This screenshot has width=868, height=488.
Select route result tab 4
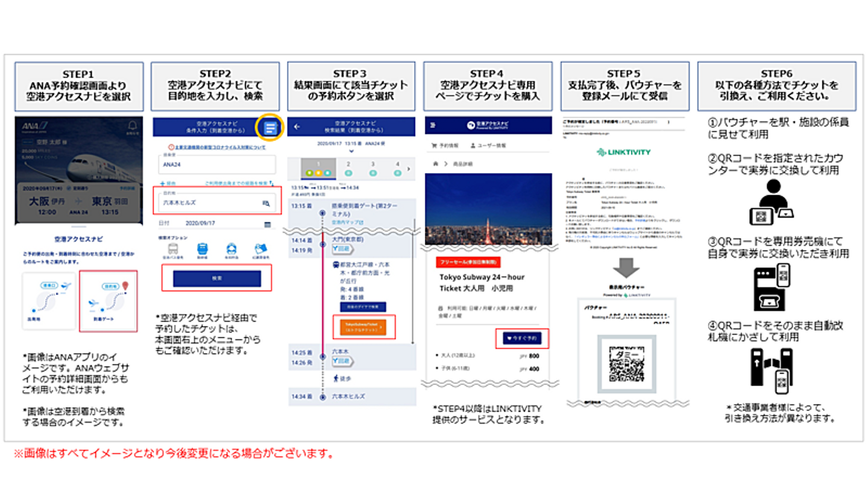[x=397, y=167]
